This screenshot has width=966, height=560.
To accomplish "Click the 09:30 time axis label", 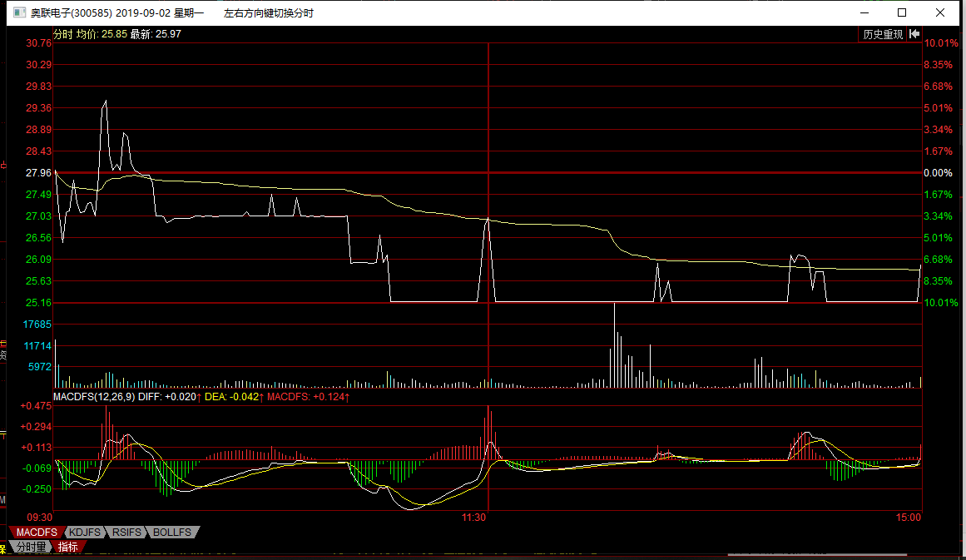I will tap(39, 518).
